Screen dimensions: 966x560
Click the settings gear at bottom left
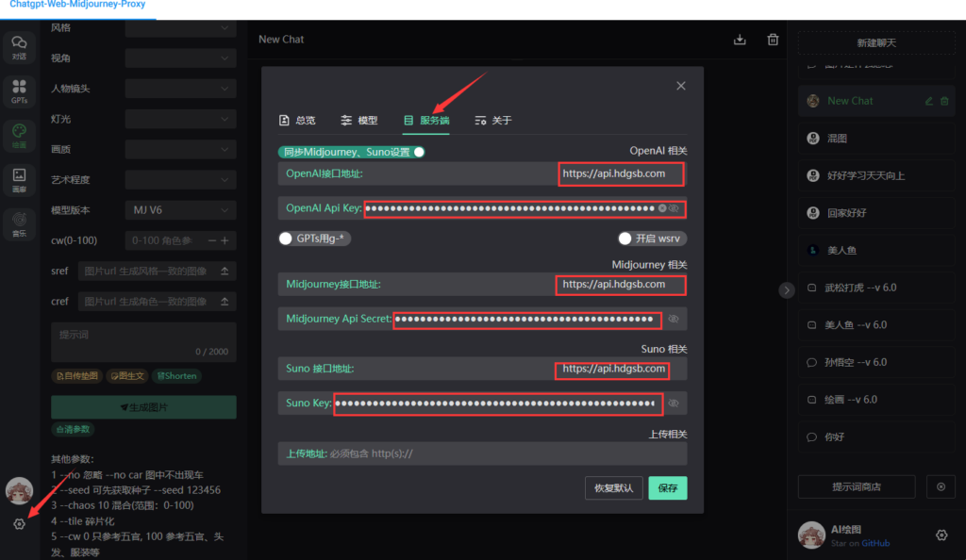click(x=20, y=523)
